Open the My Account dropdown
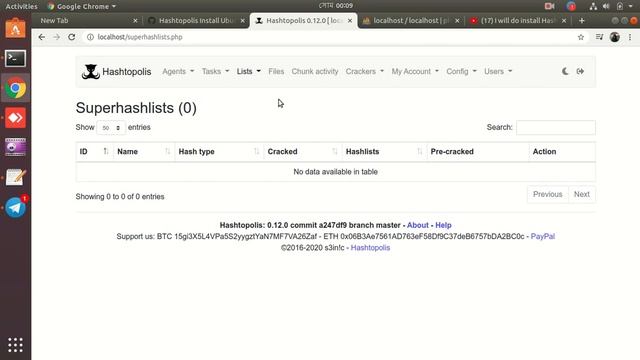640x360 pixels. (415, 71)
